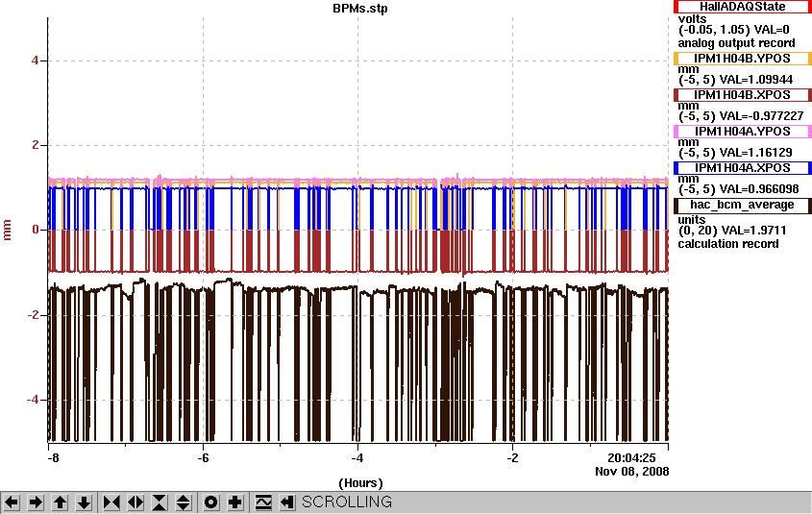Click the BPMs.stp plot title
Screen dimensions: 812x514
point(360,9)
